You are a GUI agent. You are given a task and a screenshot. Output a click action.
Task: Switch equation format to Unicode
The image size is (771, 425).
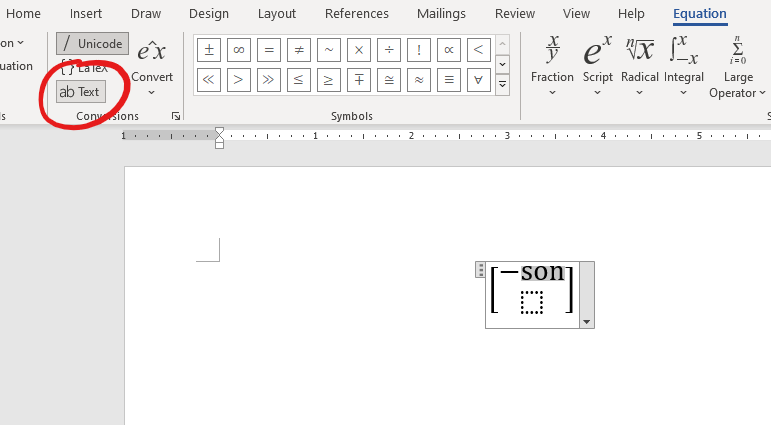[92, 44]
